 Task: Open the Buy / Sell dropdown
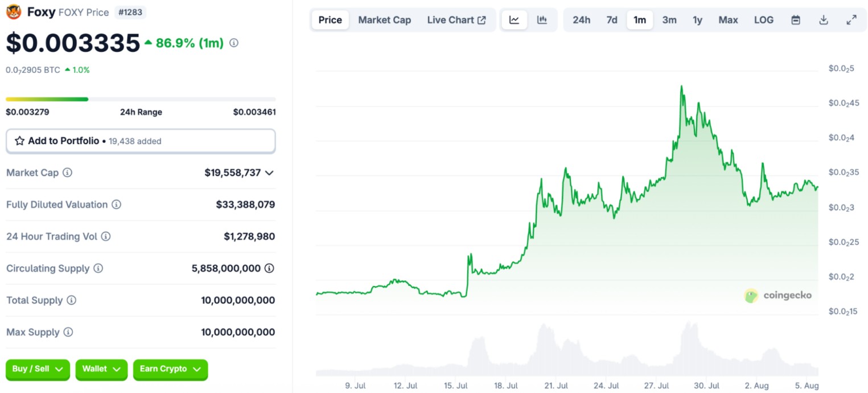click(38, 369)
